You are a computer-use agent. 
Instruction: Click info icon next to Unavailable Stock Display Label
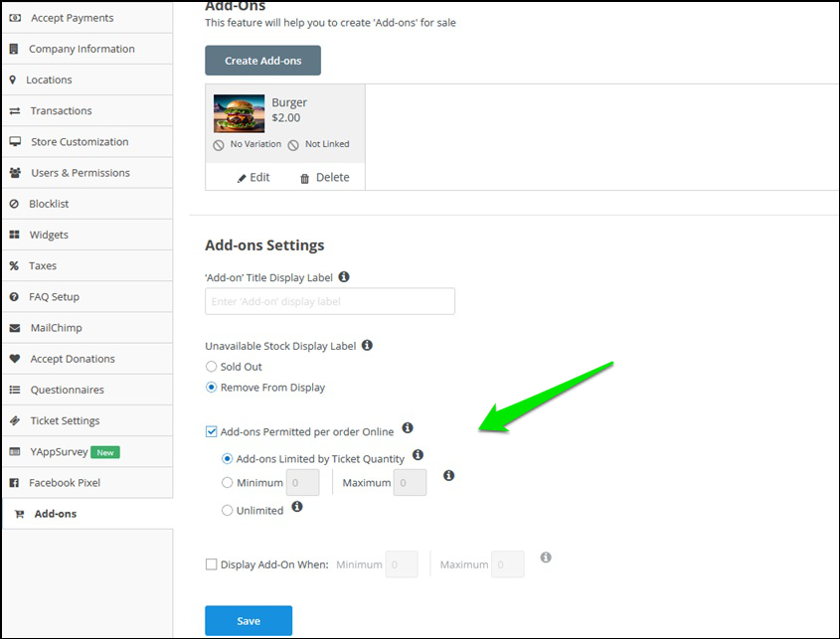(367, 346)
